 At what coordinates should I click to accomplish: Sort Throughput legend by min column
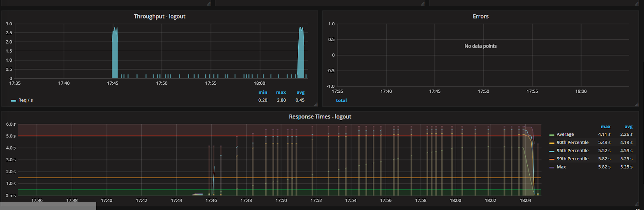pyautogui.click(x=263, y=92)
